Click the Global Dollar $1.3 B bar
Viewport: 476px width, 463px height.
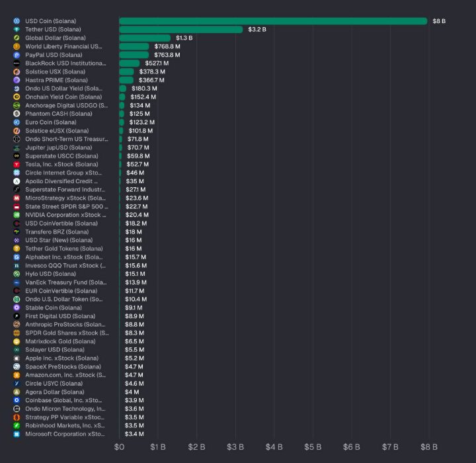145,38
